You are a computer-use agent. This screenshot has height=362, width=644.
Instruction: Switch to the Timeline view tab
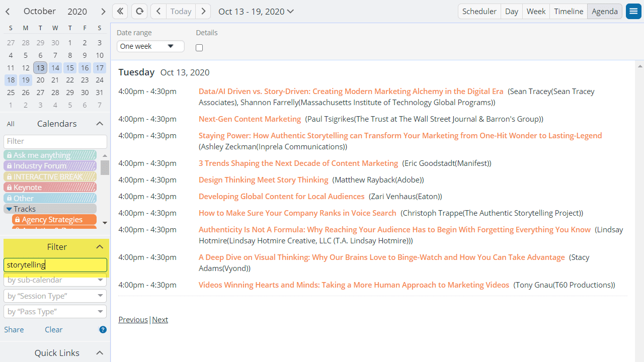[568, 11]
